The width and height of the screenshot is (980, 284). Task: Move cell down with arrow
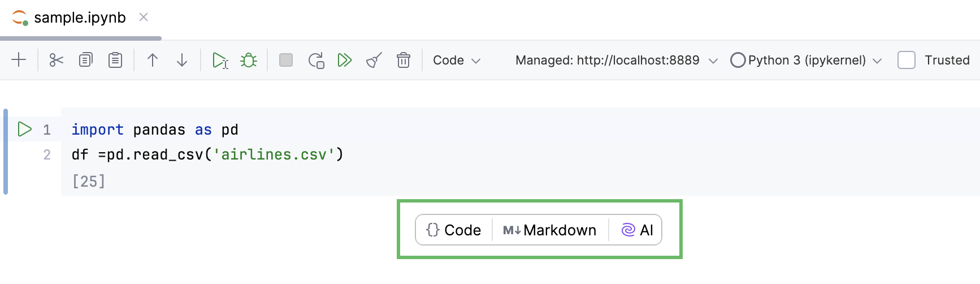(x=182, y=60)
